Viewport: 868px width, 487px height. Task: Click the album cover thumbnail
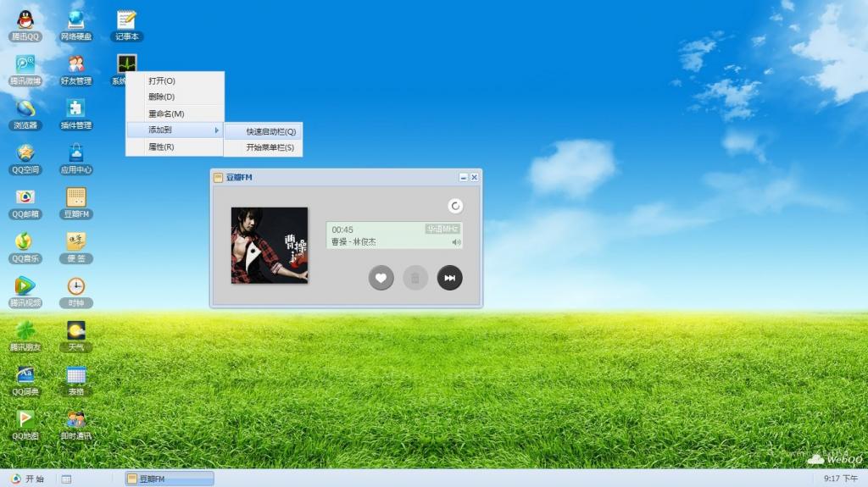point(270,245)
